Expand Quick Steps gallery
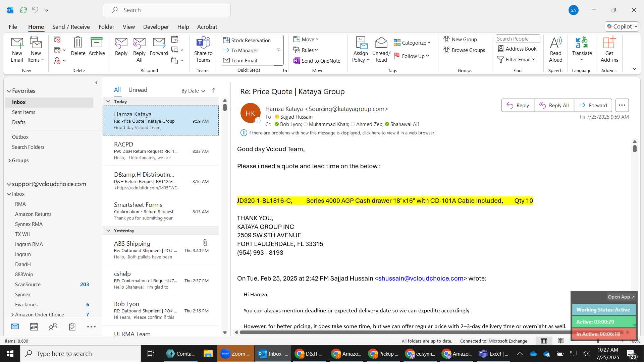Viewport: 644px width, 362px height. (x=278, y=50)
